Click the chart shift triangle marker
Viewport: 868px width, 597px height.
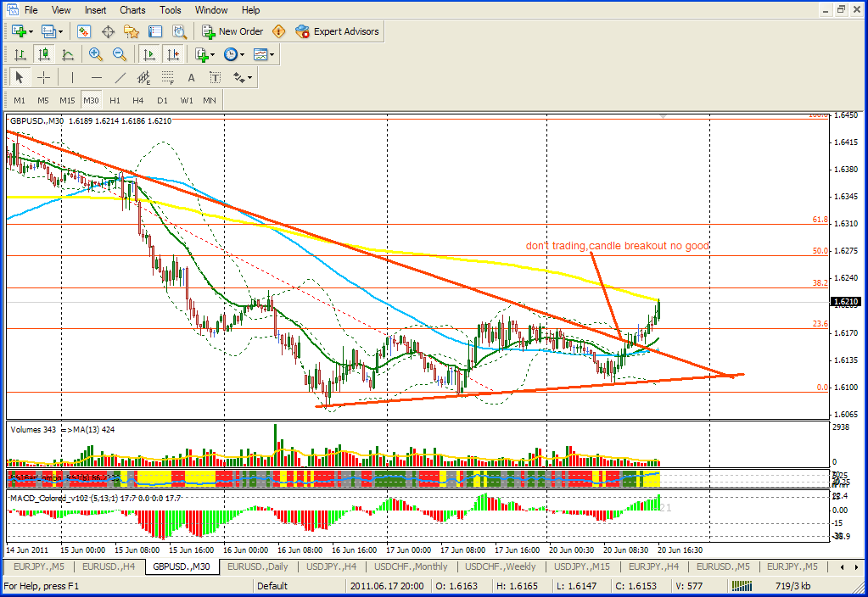click(663, 117)
